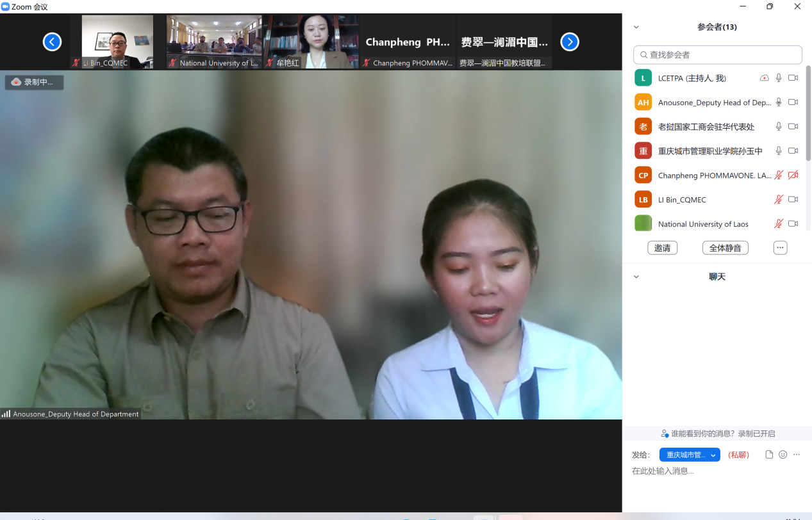This screenshot has height=520, width=812.
Task: Open the emoji picker in chat
Action: tap(783, 455)
